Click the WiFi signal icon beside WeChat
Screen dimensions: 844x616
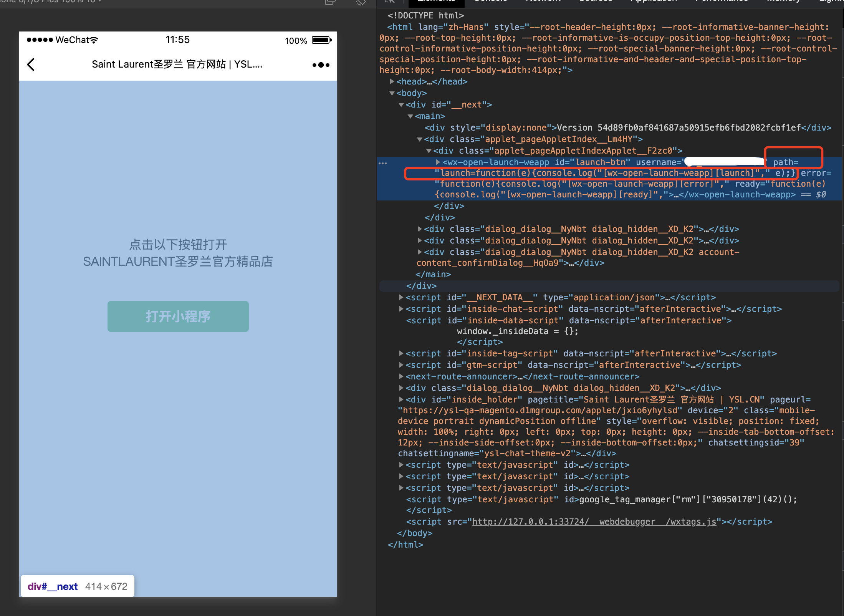tap(94, 40)
